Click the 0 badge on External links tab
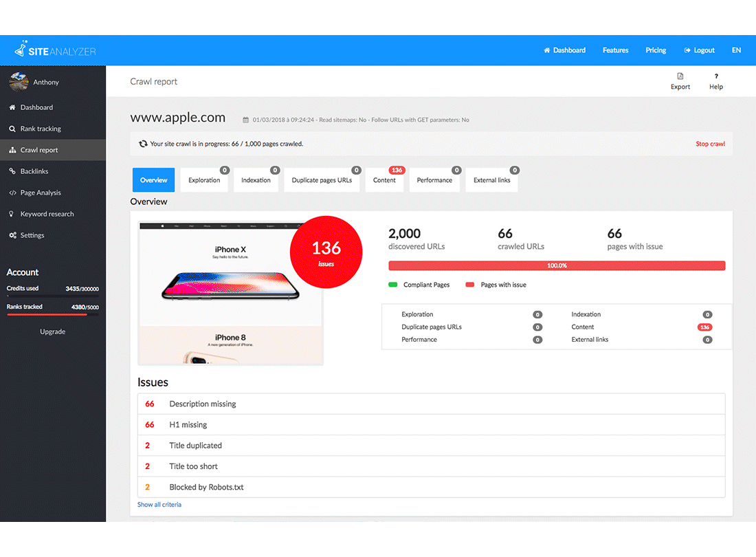 [x=515, y=171]
